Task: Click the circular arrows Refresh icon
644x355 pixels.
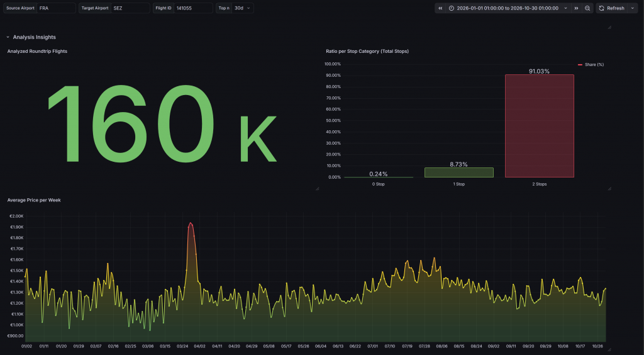Action: point(601,8)
